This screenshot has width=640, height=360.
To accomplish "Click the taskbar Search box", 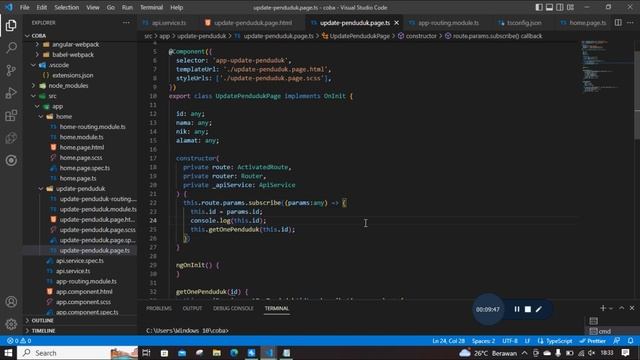I will click(x=78, y=353).
